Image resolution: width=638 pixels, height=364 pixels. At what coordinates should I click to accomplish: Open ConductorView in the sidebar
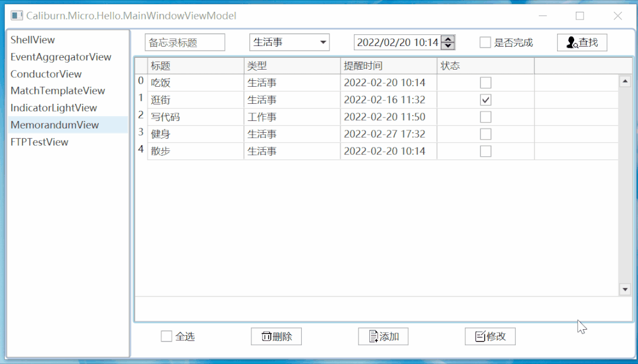point(67,74)
